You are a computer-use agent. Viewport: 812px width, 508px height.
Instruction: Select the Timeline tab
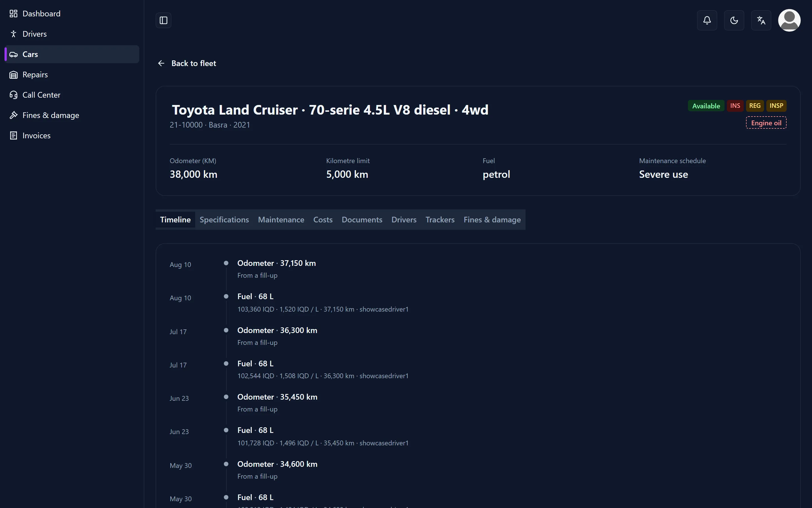coord(175,220)
